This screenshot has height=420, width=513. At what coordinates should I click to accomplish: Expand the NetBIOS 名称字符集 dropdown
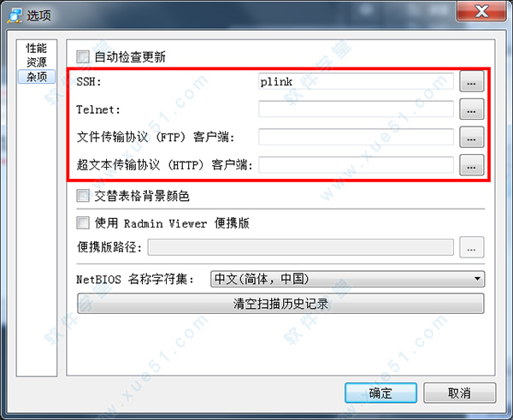coord(347,279)
